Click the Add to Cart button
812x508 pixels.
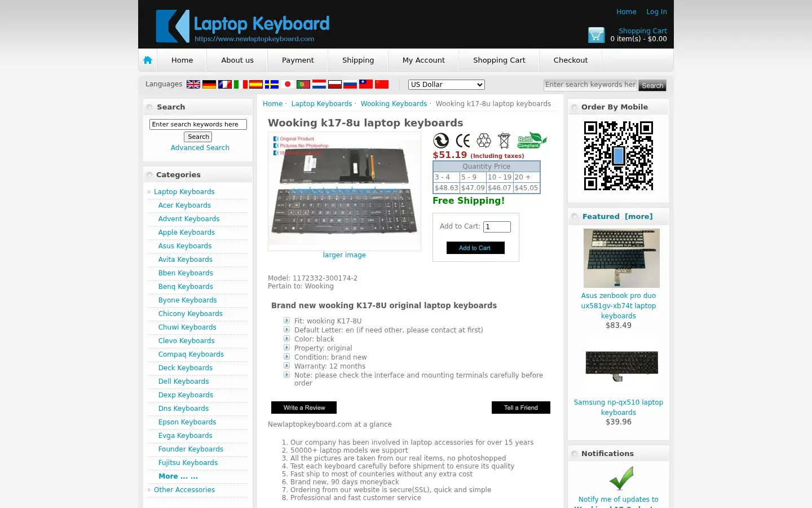475,248
